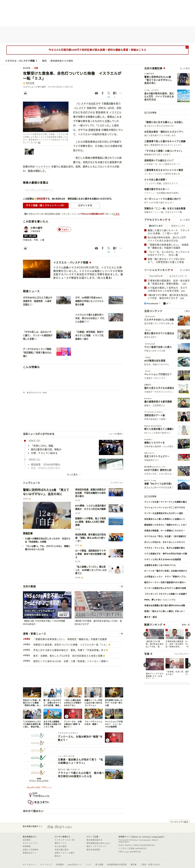Click next arrow on 写真 gallery carousel

pyautogui.click(x=188, y=665)
